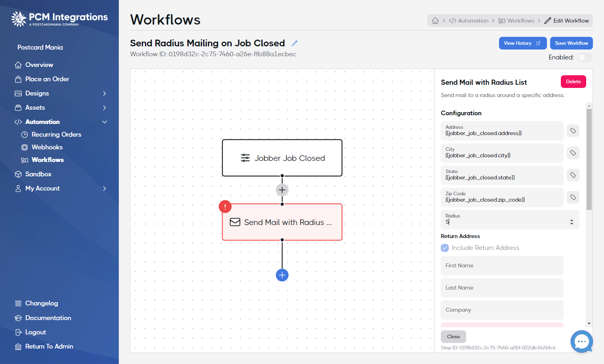604x364 pixels.
Task: Click Workflows breadcrumb link
Action: (516, 21)
